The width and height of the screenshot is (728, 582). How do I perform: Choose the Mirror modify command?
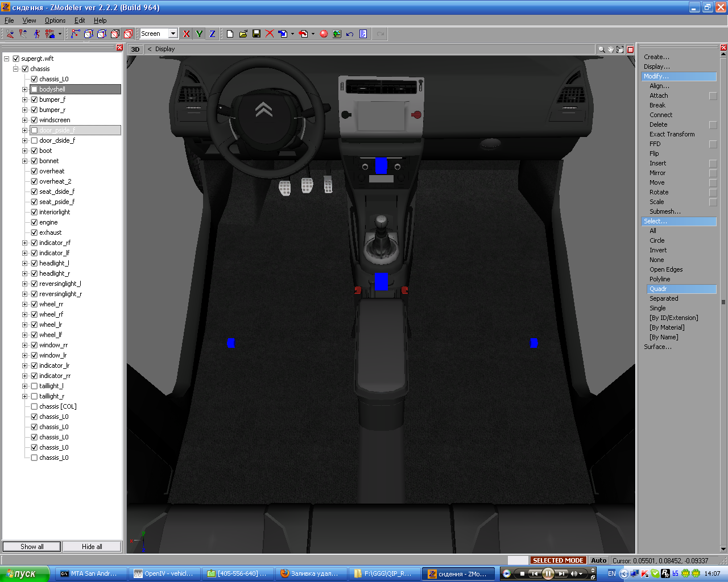pos(657,173)
